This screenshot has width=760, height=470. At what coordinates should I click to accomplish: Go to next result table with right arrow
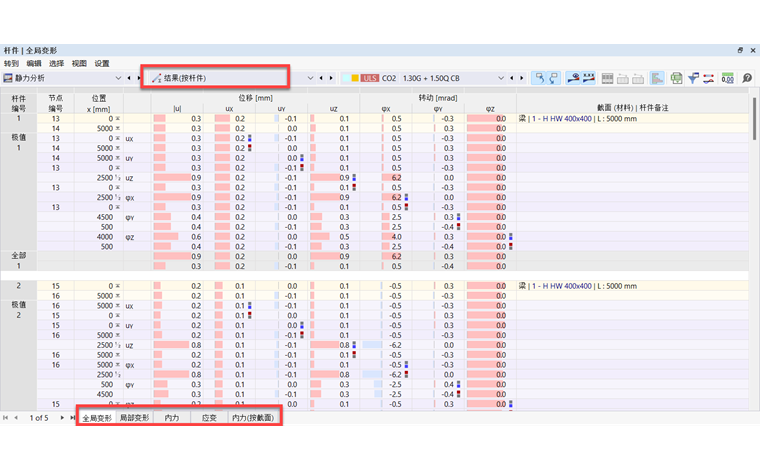(x=332, y=78)
